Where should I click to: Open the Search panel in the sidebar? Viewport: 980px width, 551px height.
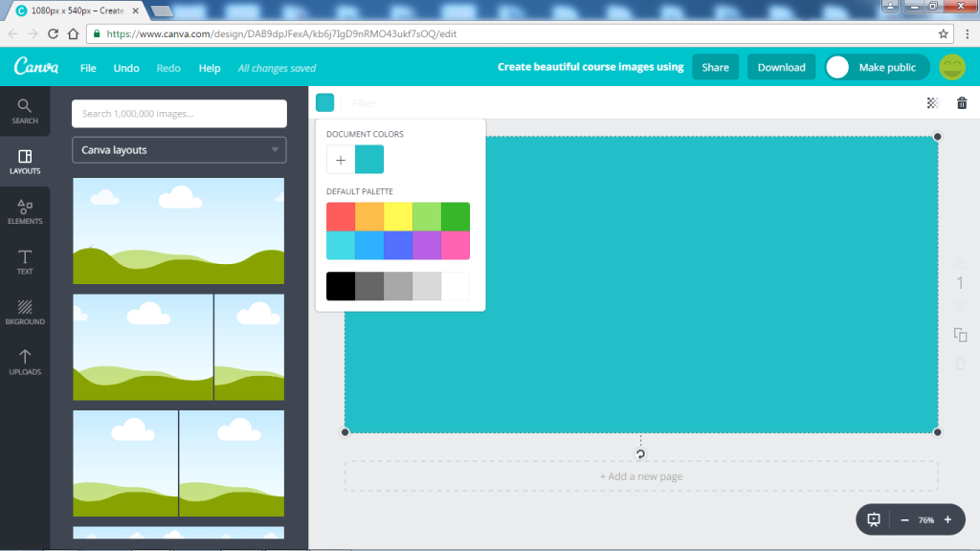click(x=25, y=110)
